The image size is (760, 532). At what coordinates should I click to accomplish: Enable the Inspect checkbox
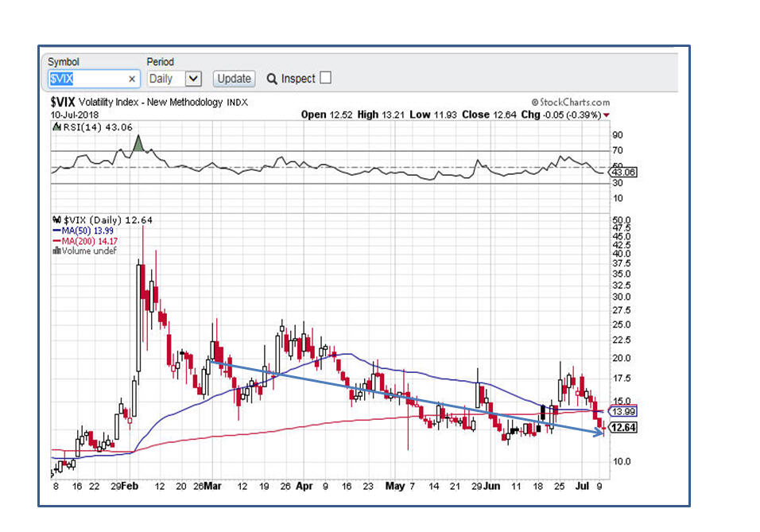325,78
